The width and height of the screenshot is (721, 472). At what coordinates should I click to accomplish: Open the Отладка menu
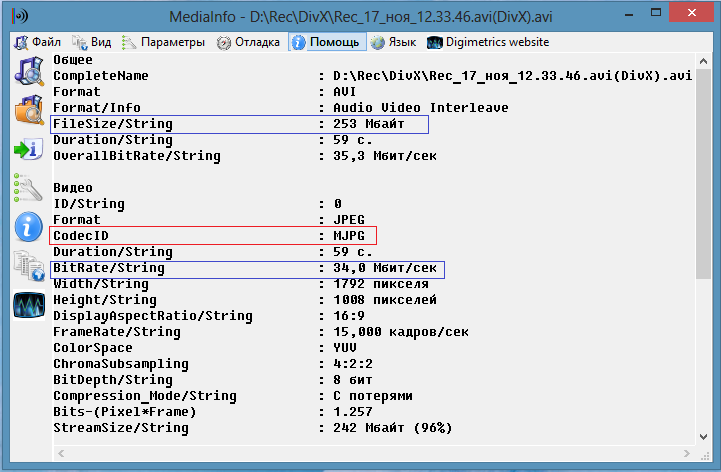[248, 42]
